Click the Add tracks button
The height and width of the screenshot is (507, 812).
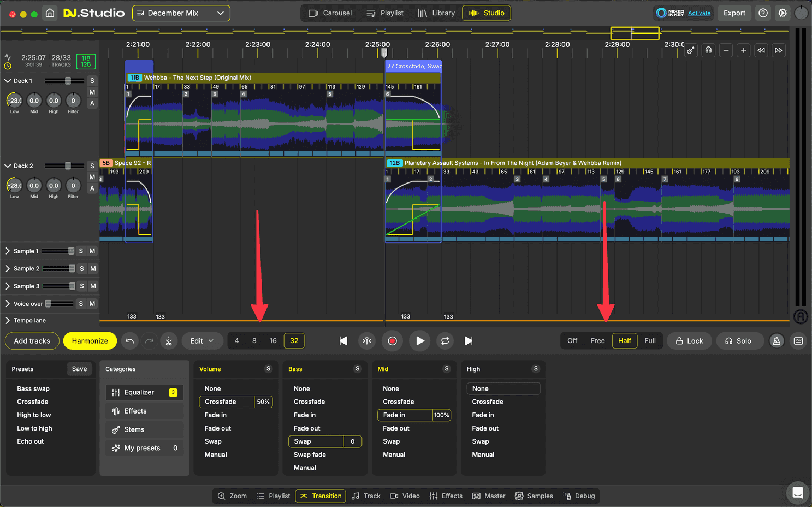click(32, 341)
